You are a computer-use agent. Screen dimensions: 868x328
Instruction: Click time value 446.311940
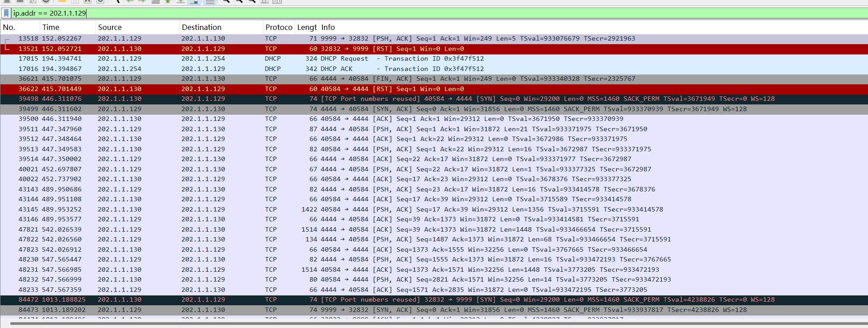pos(62,119)
